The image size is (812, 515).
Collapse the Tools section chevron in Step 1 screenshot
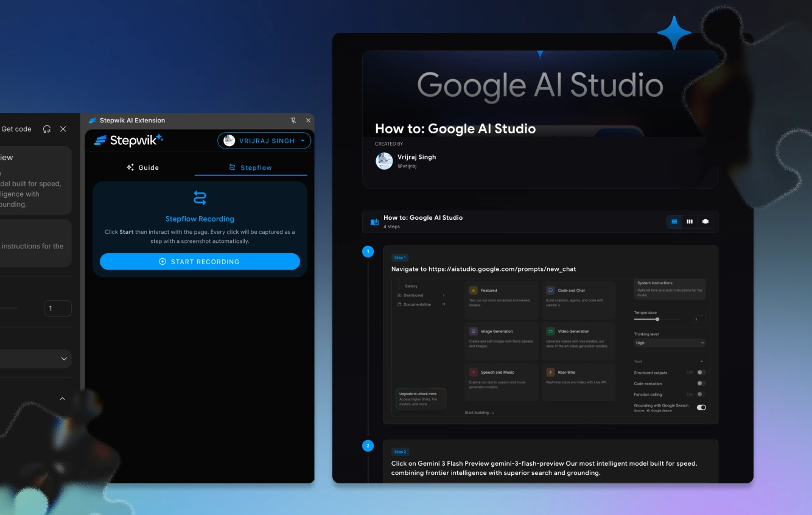(x=701, y=362)
